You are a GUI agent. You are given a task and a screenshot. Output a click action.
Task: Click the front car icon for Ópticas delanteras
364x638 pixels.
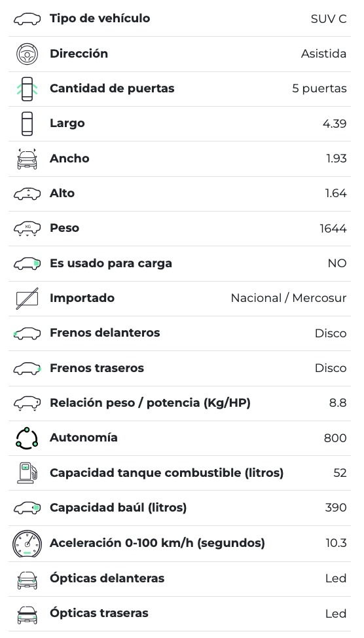coord(27,579)
